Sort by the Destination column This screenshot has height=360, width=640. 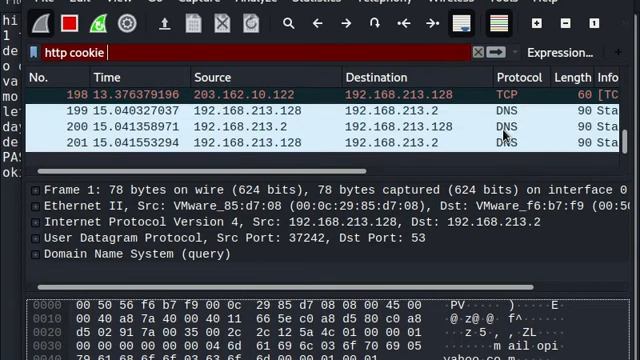pyautogui.click(x=417, y=78)
